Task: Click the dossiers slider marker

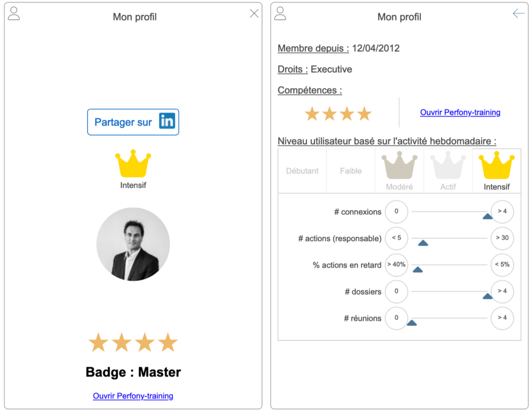Action: click(x=487, y=296)
